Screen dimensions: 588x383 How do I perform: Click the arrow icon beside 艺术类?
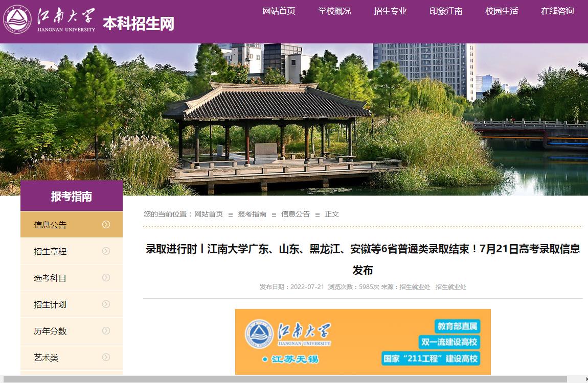pyautogui.click(x=106, y=357)
